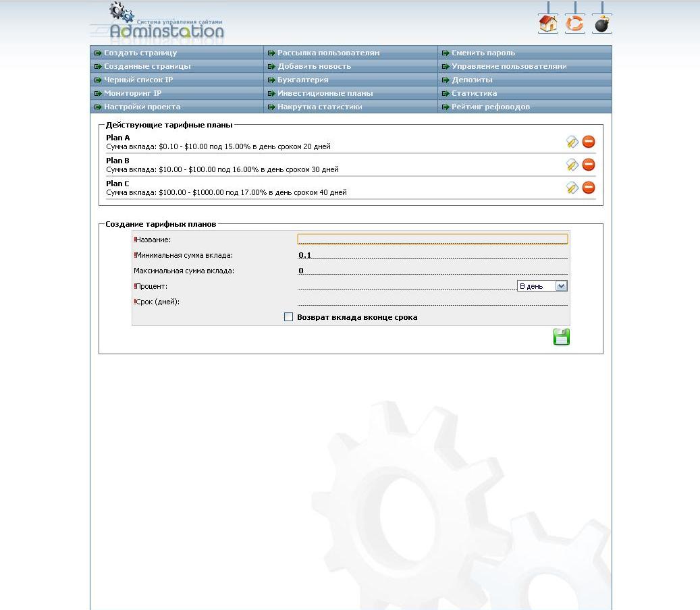Open the 'В день' percent period dropdown
Screen dimensions: 700x610
coord(542,286)
